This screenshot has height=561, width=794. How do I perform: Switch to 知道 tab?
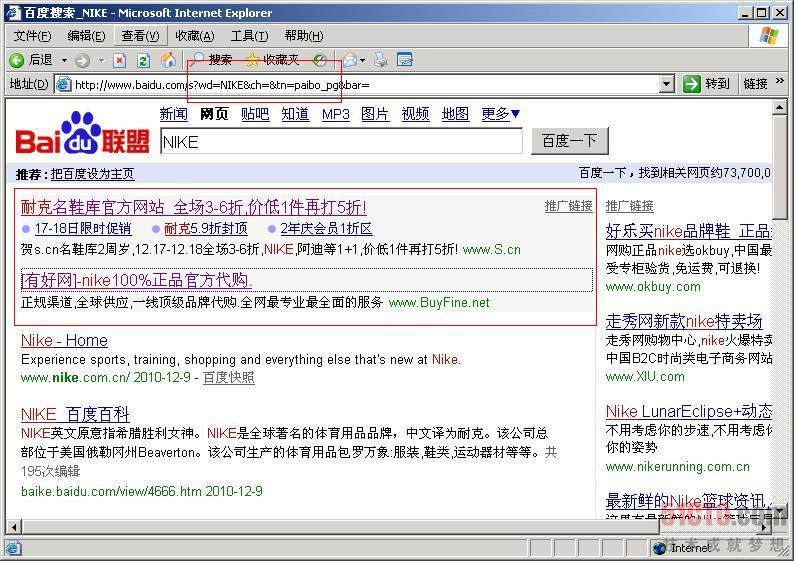tap(295, 114)
